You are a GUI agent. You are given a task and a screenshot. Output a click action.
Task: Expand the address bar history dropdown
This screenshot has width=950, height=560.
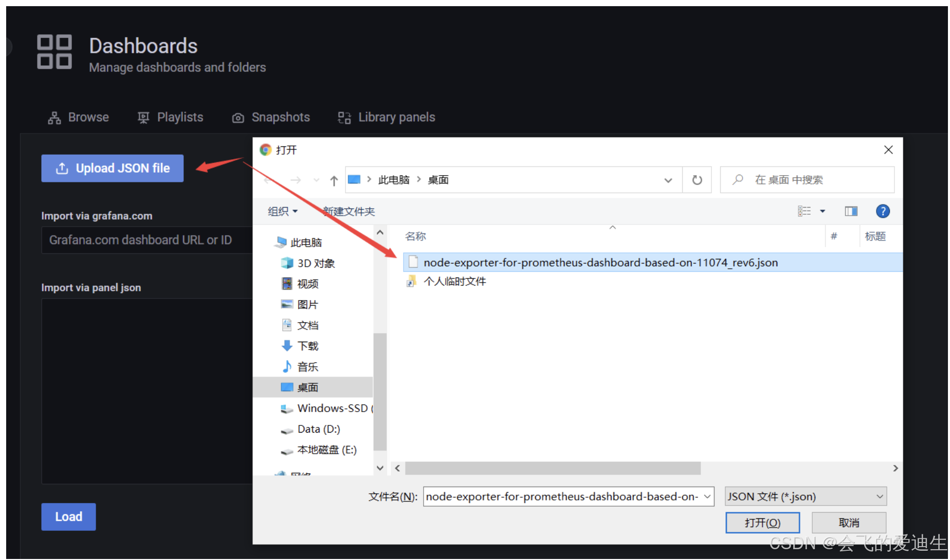point(668,180)
